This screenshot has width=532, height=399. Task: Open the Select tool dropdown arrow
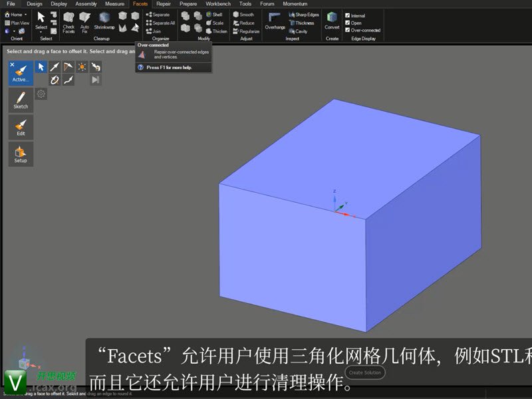point(41,32)
